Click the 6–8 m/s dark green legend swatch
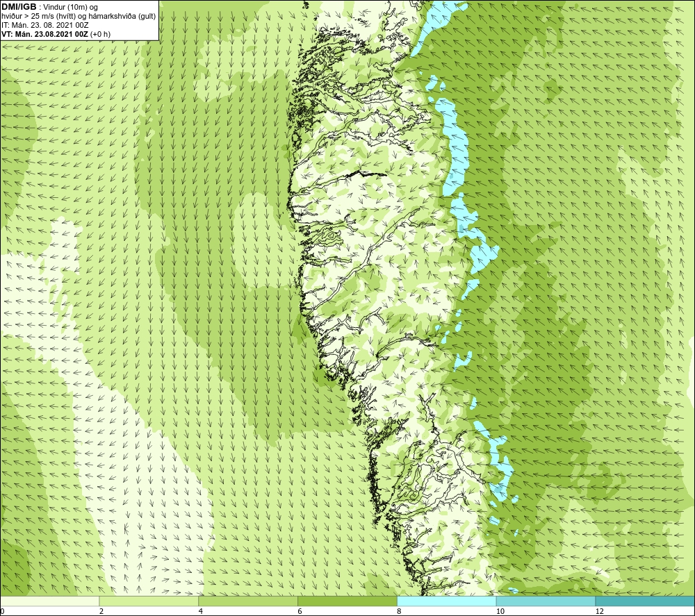 (x=347, y=601)
